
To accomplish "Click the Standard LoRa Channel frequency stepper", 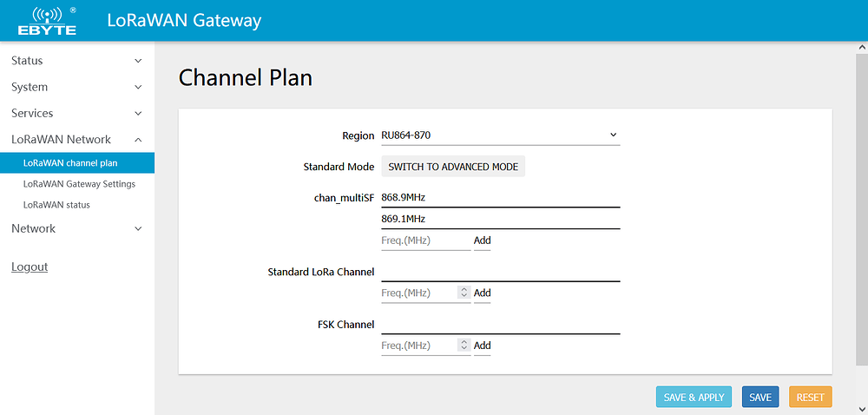I will (x=464, y=293).
